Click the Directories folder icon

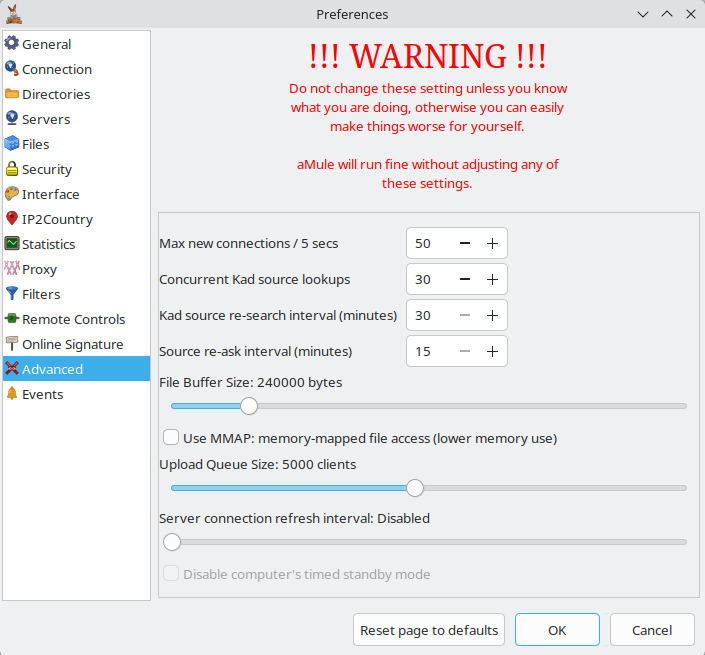[12, 94]
